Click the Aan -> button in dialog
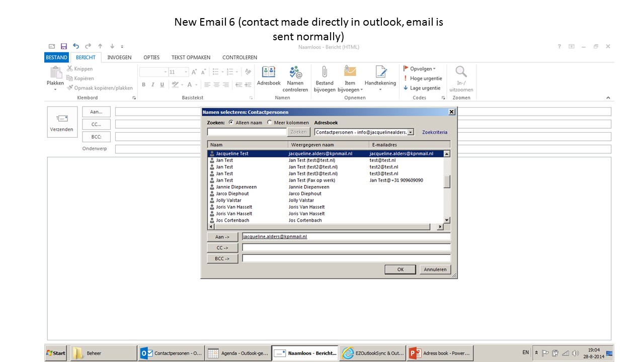The image size is (644, 362). point(222,237)
